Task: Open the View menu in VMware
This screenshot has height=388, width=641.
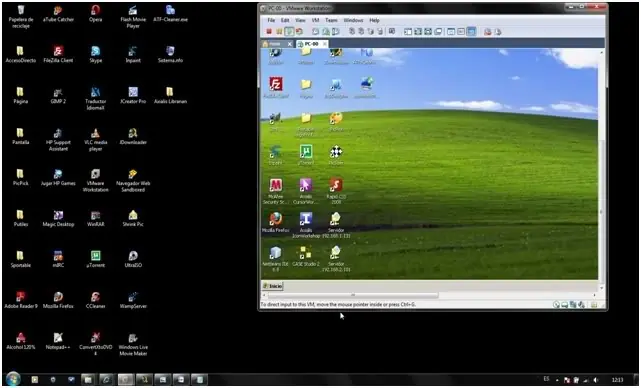Action: (300, 20)
